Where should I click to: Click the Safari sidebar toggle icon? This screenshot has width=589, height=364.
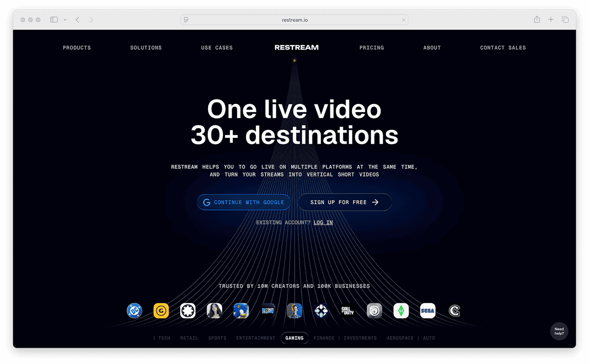(54, 20)
